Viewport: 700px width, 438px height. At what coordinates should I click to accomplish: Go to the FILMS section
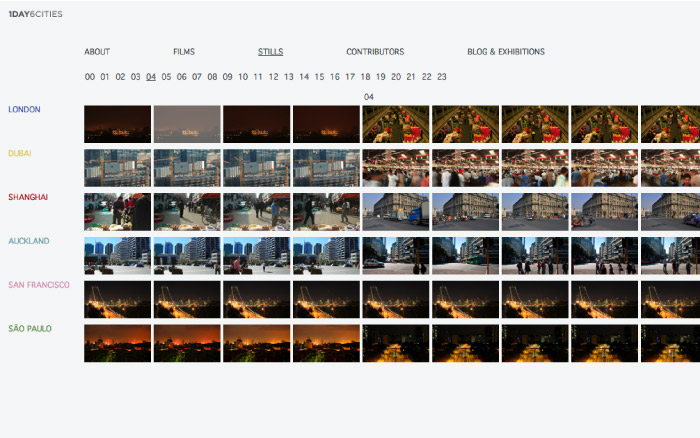pos(184,52)
